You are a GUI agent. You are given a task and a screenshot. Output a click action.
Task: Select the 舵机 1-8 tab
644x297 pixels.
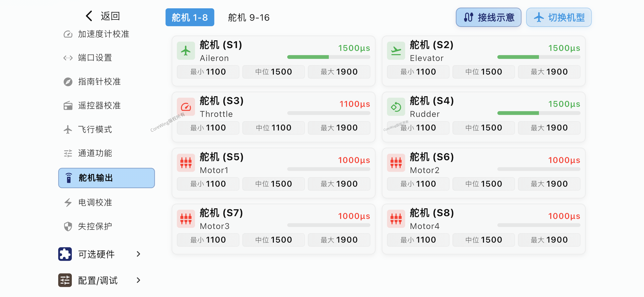click(x=189, y=17)
